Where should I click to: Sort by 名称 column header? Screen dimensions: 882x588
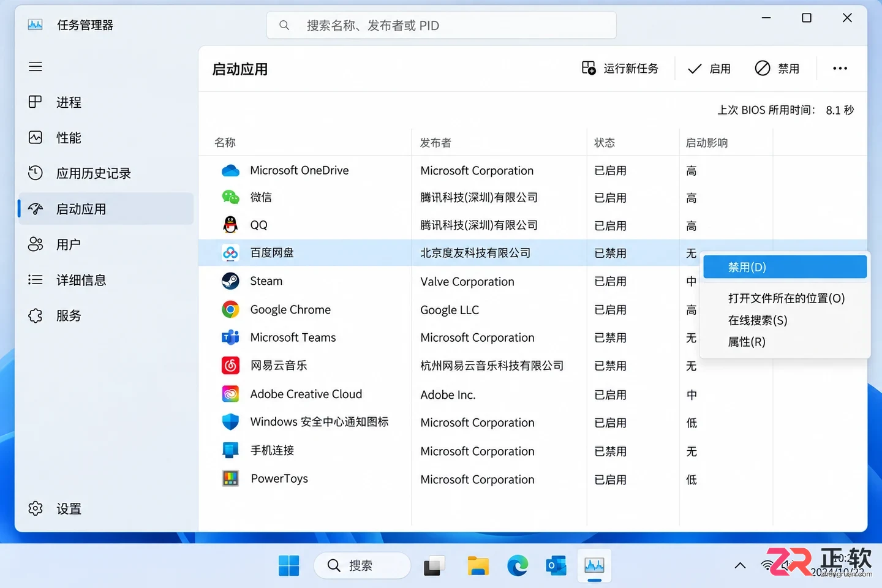click(225, 143)
